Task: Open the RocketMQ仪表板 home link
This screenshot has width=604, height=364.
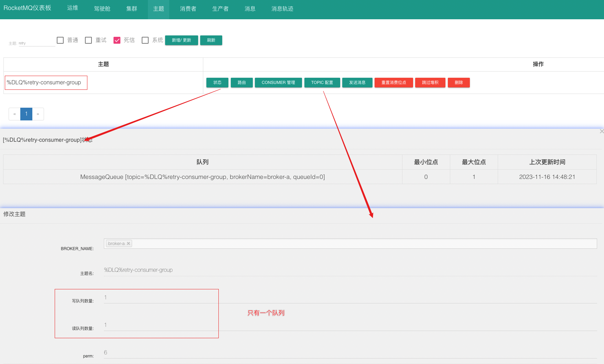Action: pyautogui.click(x=27, y=8)
